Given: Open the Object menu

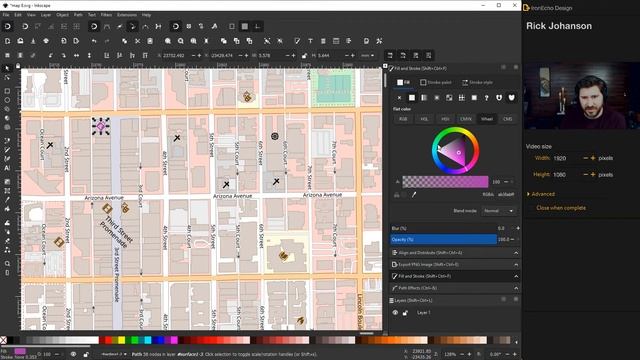Looking at the screenshot, I should [x=62, y=15].
